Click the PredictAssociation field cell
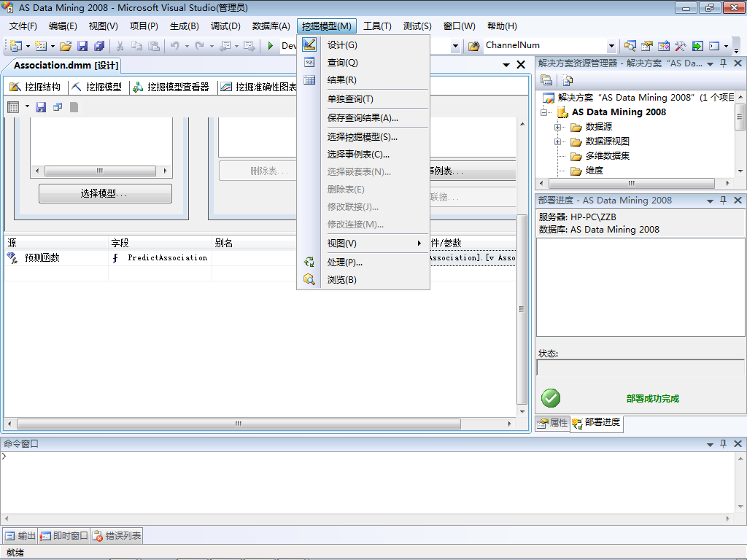Screen dimensions: 747x560 click(160, 257)
